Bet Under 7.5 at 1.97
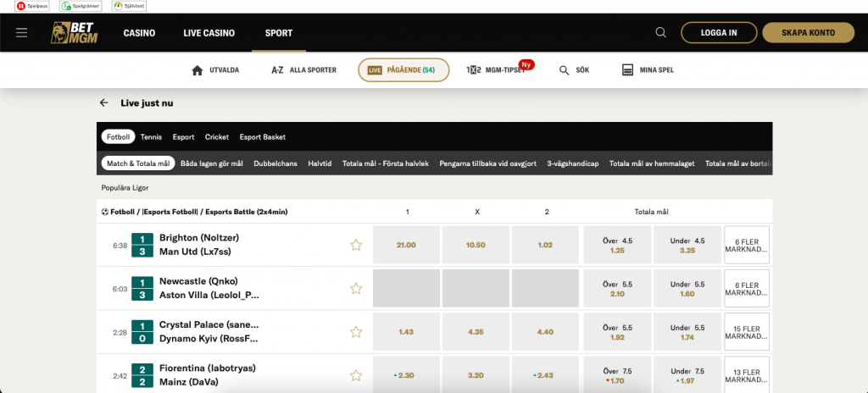 pos(687,375)
